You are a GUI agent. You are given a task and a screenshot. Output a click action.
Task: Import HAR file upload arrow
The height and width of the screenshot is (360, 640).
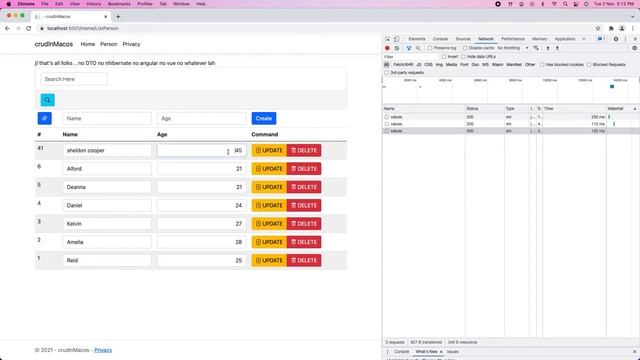point(548,48)
